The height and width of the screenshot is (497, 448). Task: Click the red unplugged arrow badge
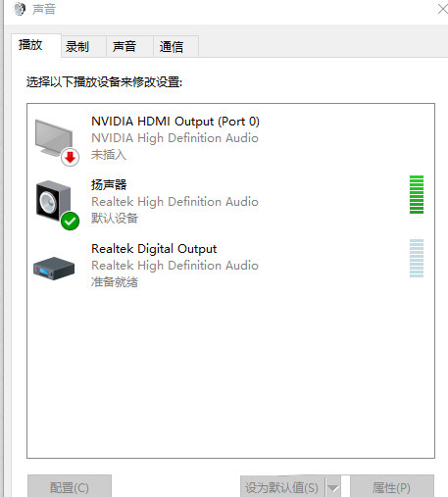70,158
